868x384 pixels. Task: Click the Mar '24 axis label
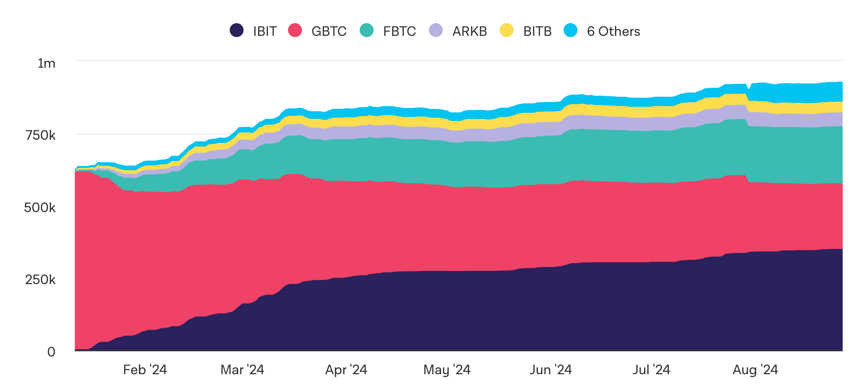[x=242, y=370]
